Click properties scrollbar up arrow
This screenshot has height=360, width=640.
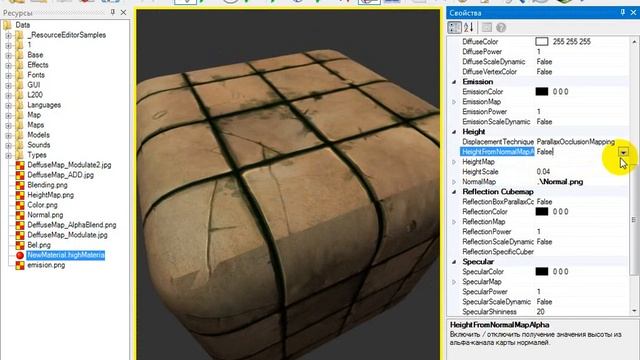coord(634,42)
